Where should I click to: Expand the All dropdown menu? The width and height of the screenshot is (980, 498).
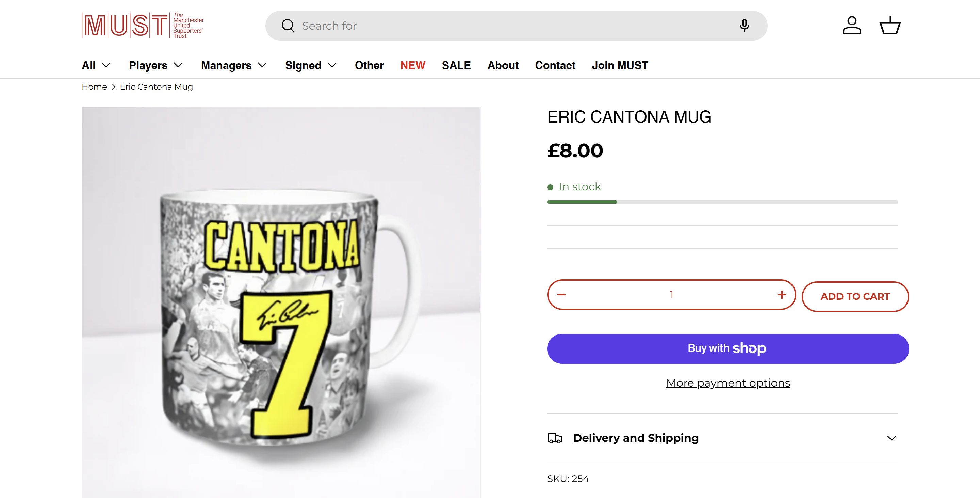point(96,65)
